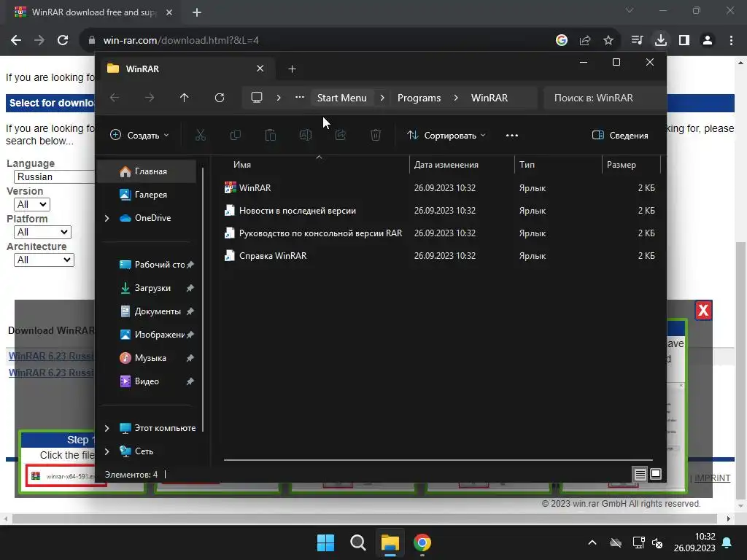Viewport: 747px width, 560px height.
Task: Switch to details list view icon
Action: coord(640,474)
